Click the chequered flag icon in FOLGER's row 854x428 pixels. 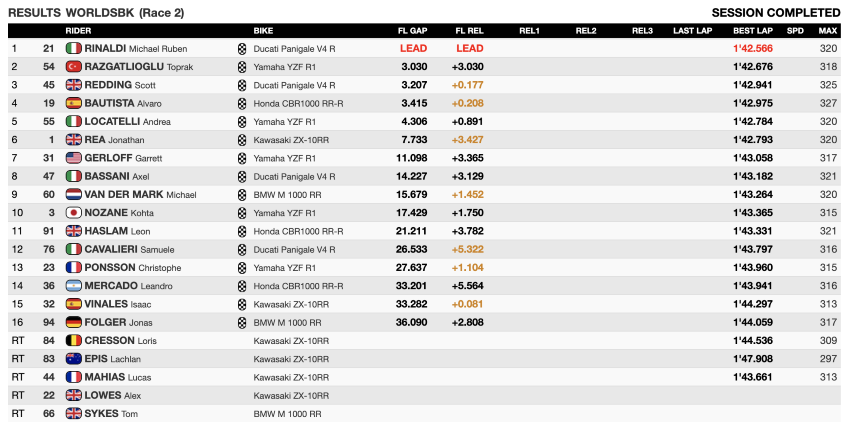[x=242, y=322]
